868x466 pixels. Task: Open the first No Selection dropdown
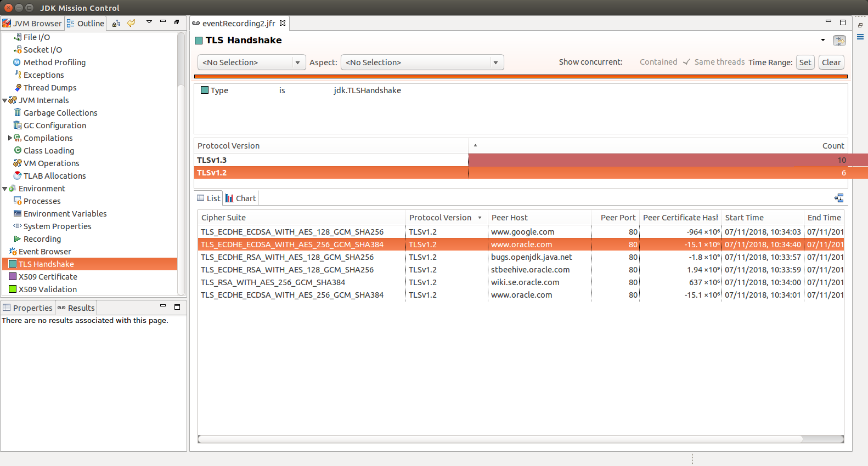click(251, 62)
